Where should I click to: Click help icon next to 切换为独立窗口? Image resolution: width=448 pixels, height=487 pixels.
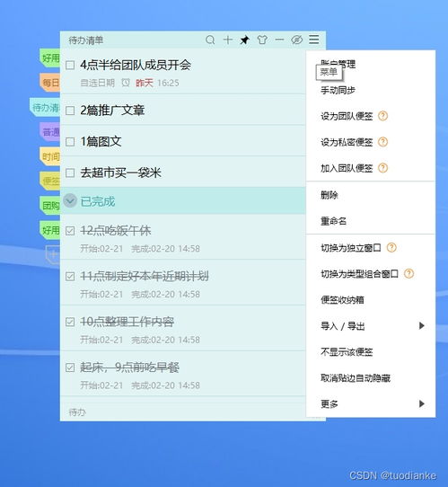(x=391, y=247)
